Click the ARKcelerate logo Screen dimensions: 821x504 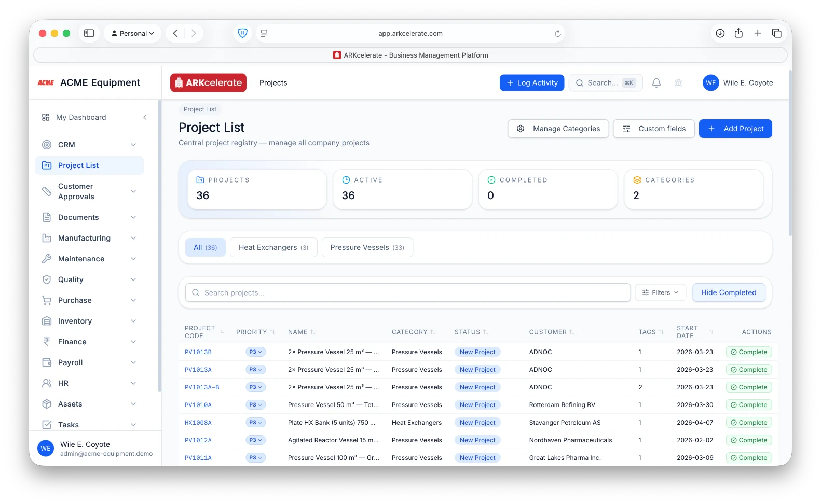(208, 83)
